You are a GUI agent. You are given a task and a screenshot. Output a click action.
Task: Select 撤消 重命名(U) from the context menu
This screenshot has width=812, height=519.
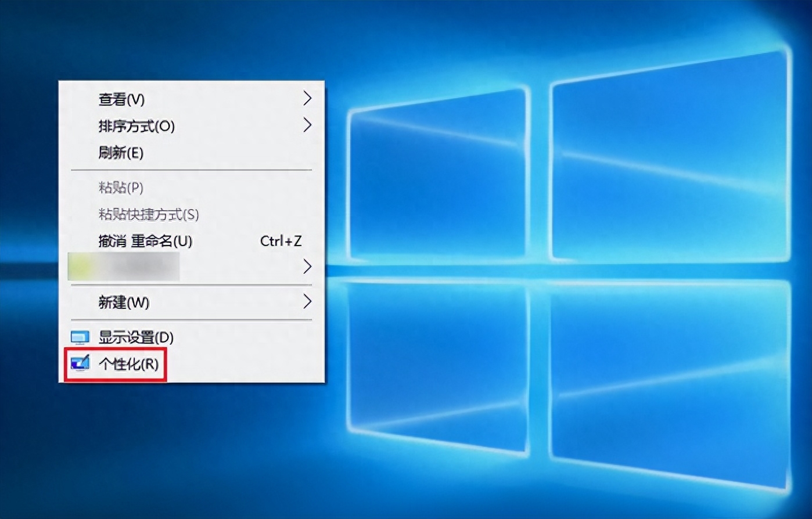145,241
